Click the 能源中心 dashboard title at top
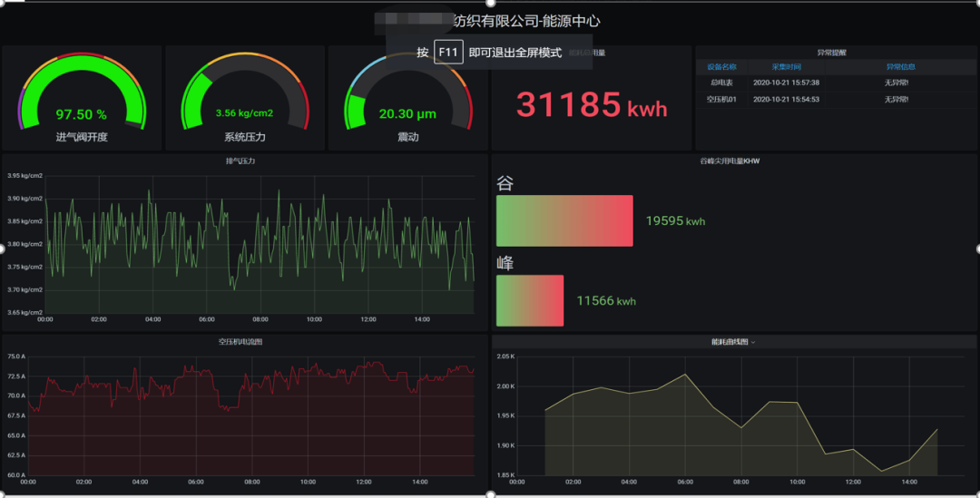980x498 pixels. [x=526, y=21]
